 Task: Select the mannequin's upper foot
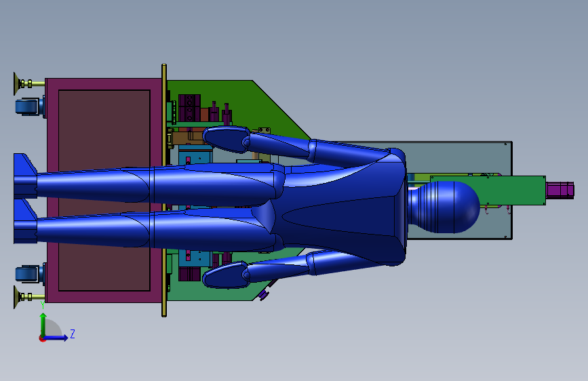pyautogui.click(x=24, y=176)
